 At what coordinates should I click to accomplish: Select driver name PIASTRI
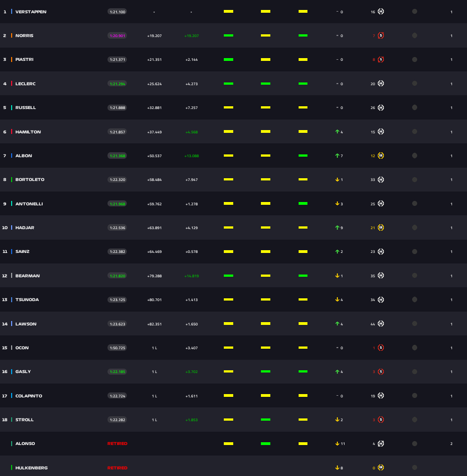click(24, 60)
